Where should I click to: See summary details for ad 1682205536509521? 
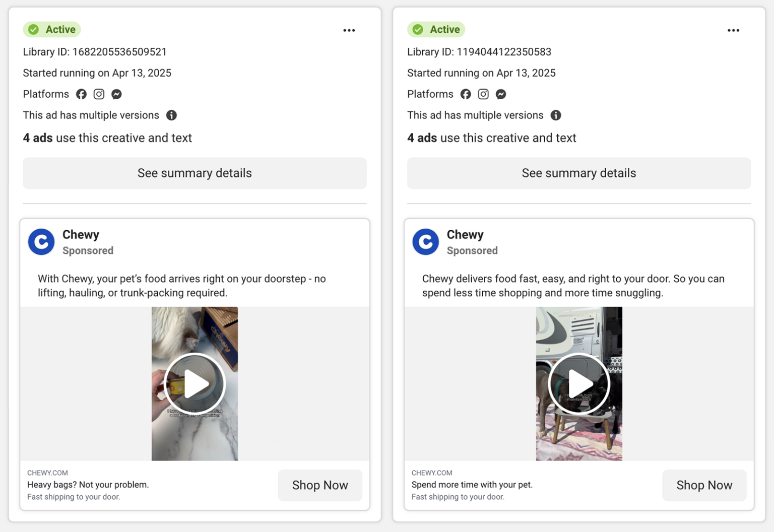click(x=195, y=173)
